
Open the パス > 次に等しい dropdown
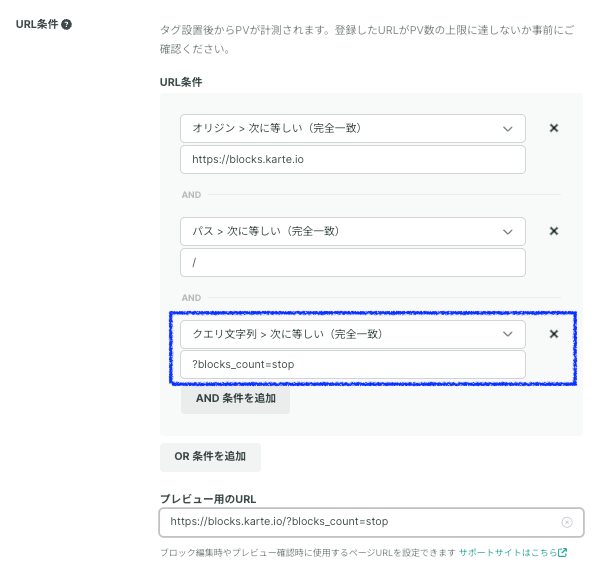click(353, 232)
